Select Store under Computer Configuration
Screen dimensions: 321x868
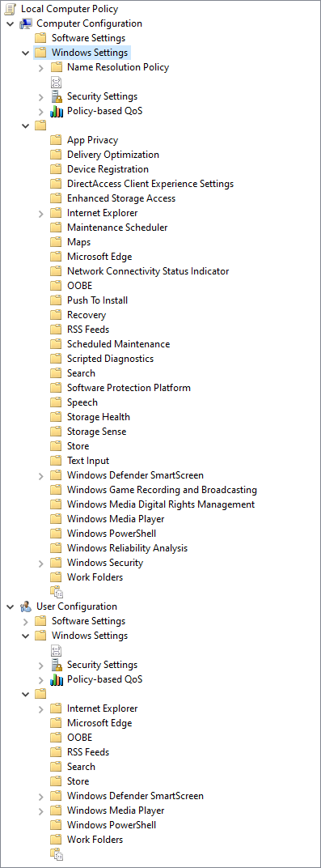coord(78,446)
